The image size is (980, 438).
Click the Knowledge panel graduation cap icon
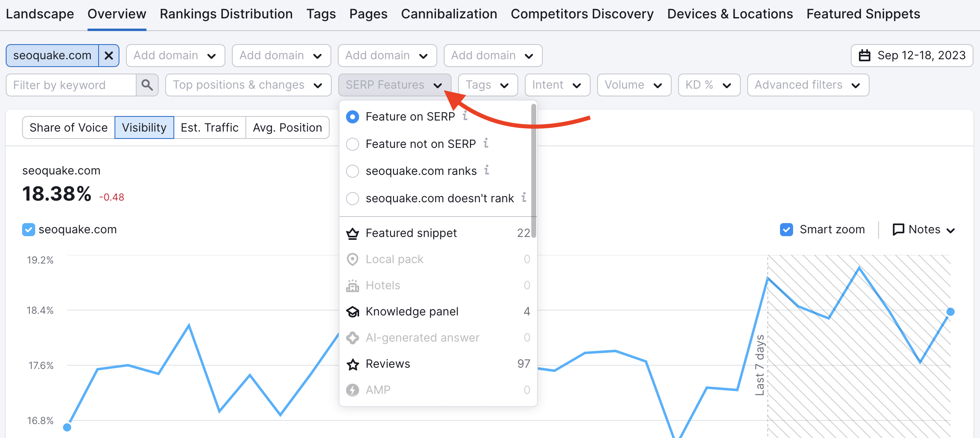click(x=353, y=312)
